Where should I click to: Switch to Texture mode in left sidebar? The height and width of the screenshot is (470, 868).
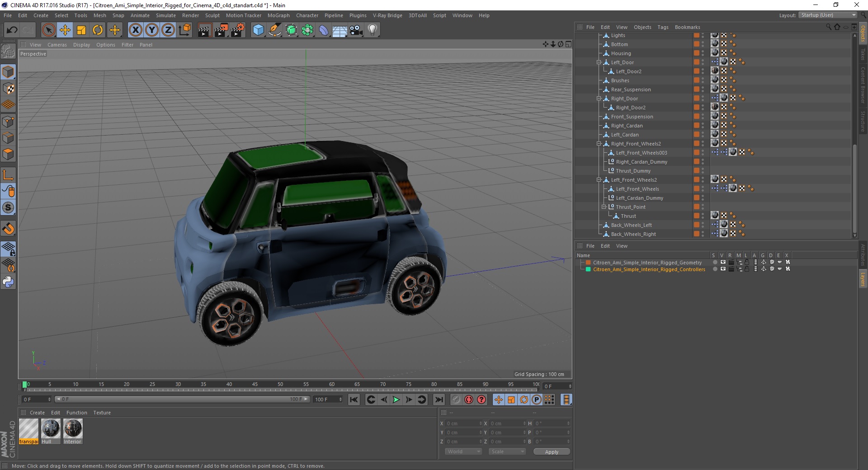tap(8, 89)
